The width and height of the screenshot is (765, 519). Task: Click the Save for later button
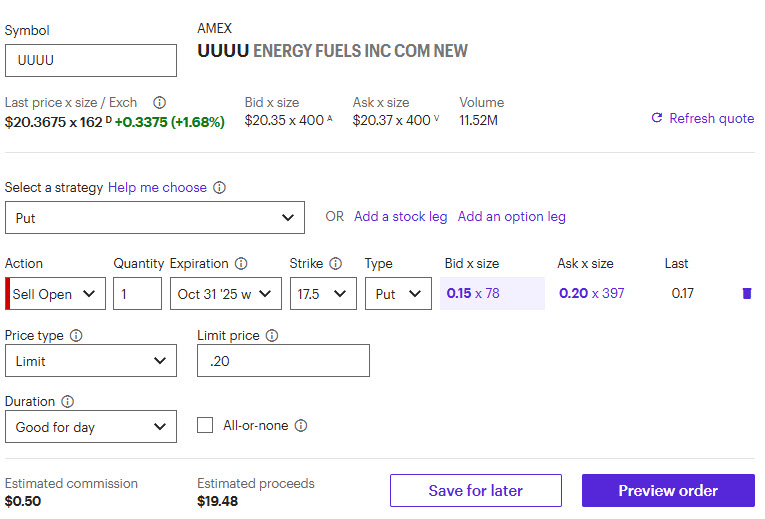[x=475, y=490]
